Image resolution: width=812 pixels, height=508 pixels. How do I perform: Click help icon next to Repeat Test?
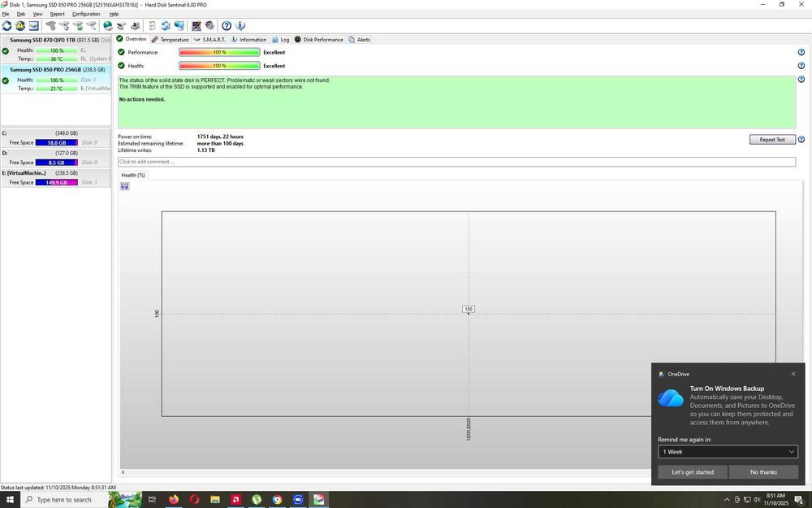point(801,140)
